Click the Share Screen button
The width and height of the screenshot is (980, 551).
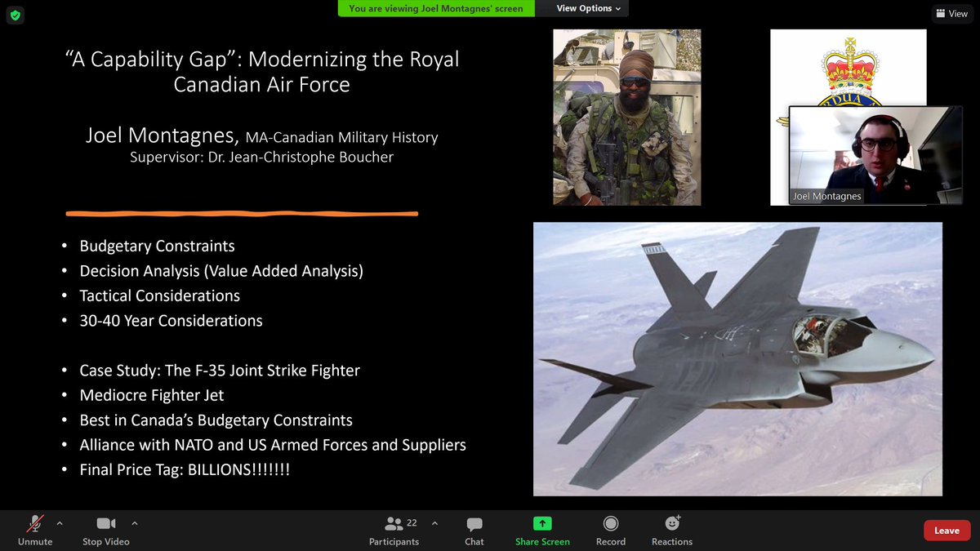click(x=542, y=531)
